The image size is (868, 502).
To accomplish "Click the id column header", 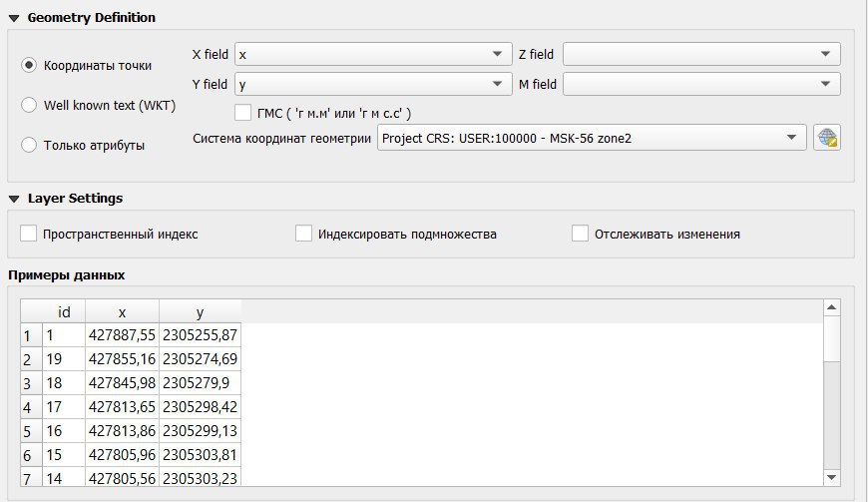I will coord(64,312).
